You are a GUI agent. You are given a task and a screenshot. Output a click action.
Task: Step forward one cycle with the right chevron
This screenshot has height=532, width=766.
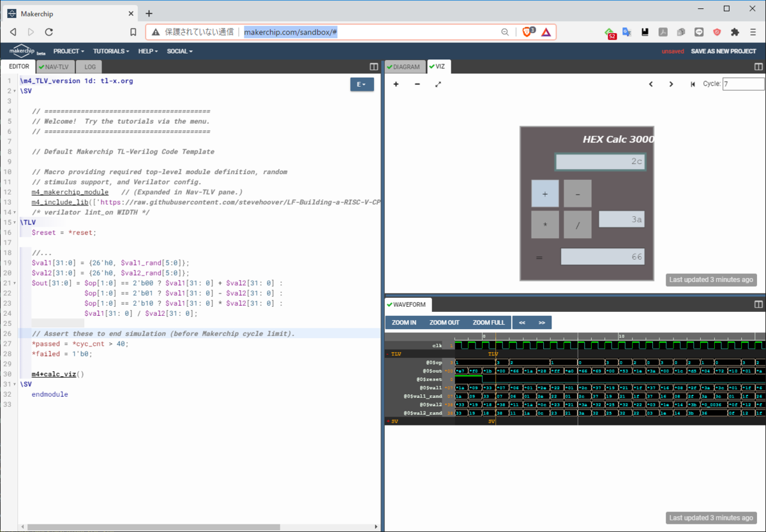[671, 84]
